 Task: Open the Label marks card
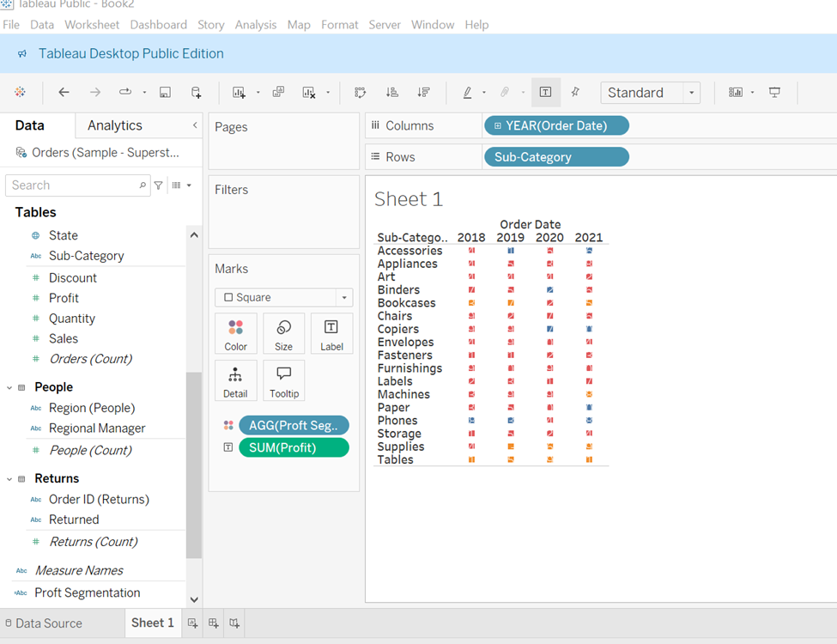click(x=331, y=334)
